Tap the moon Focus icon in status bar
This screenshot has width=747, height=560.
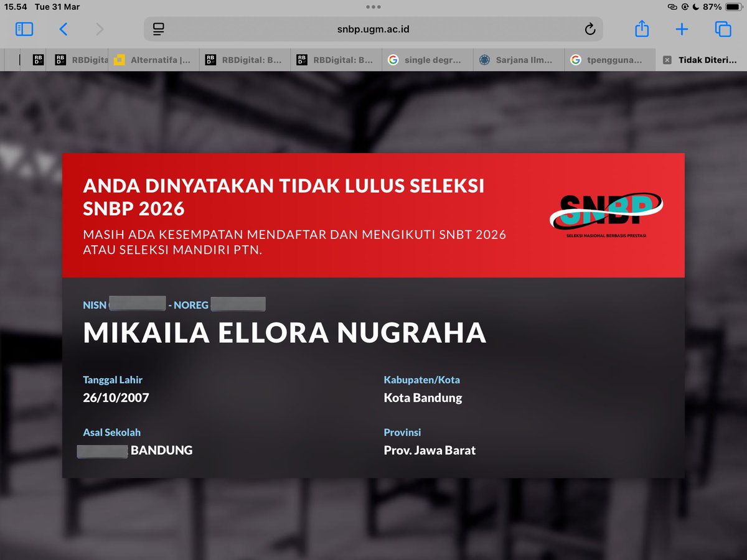tap(697, 7)
